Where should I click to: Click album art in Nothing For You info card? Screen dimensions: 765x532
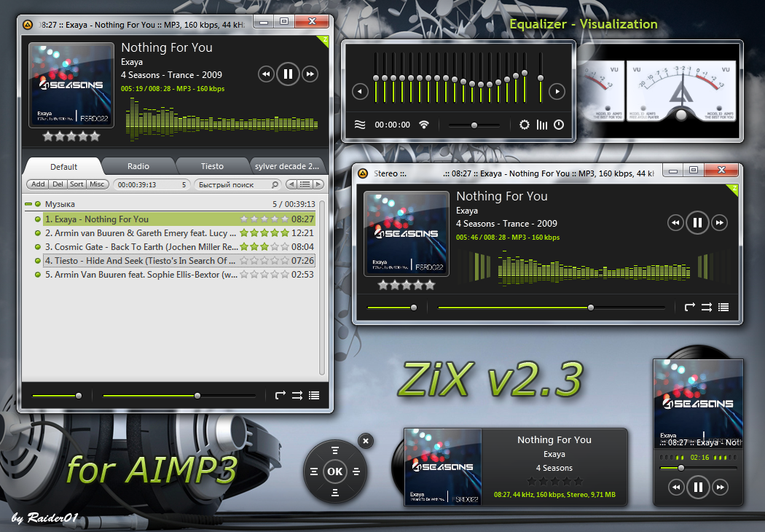(443, 467)
